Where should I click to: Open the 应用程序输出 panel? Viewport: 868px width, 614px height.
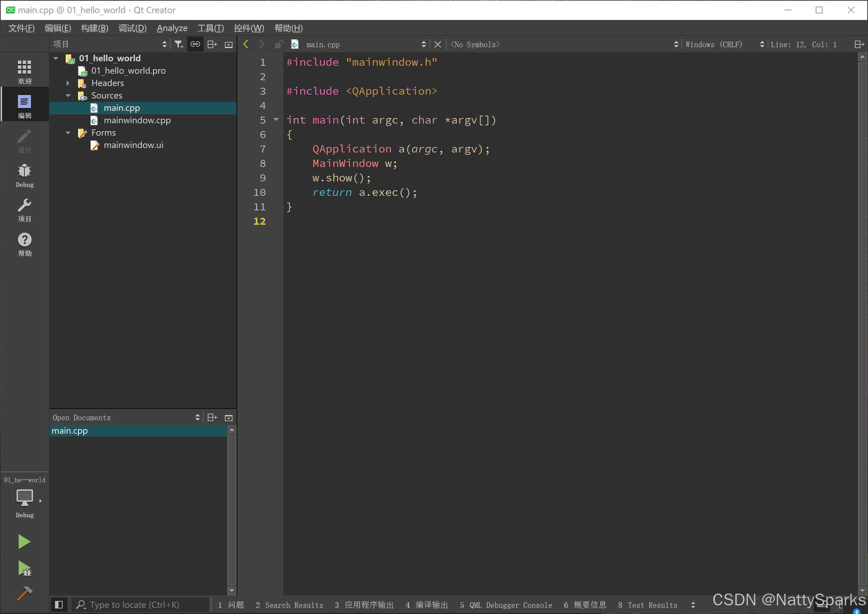coord(369,605)
